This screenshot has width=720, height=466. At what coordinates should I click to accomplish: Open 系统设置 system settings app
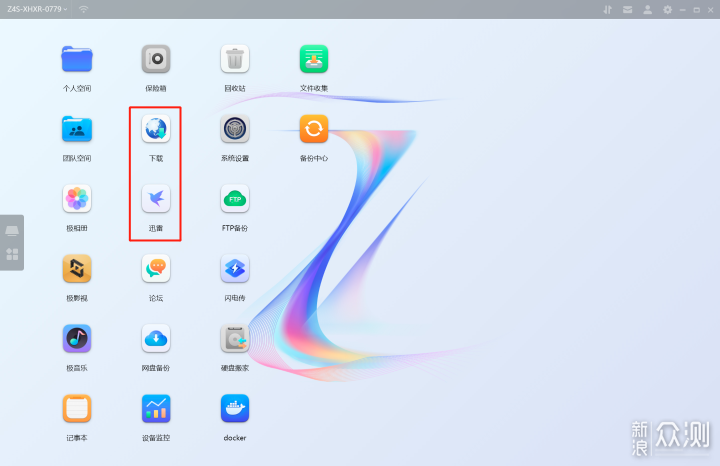(x=235, y=129)
